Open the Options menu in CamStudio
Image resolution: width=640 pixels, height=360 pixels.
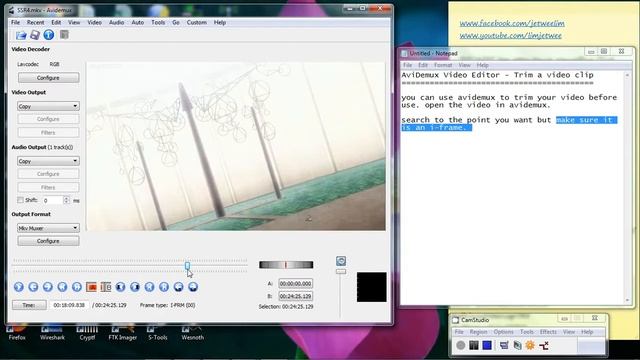tap(504, 332)
